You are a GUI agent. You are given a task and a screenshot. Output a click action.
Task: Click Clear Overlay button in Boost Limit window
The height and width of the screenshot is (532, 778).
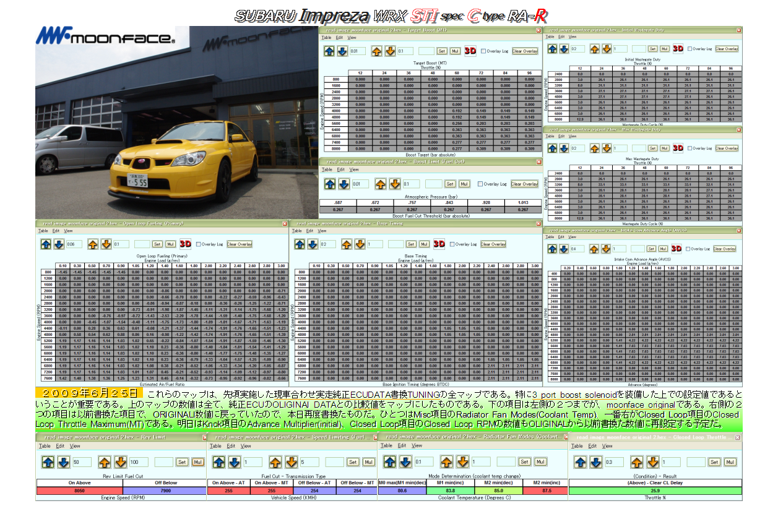click(525, 184)
